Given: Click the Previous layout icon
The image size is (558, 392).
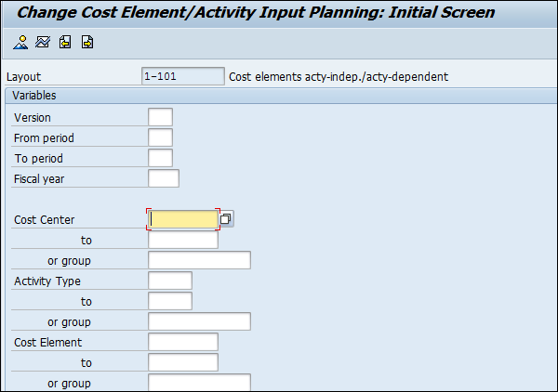Looking at the screenshot, I should click(x=65, y=42).
